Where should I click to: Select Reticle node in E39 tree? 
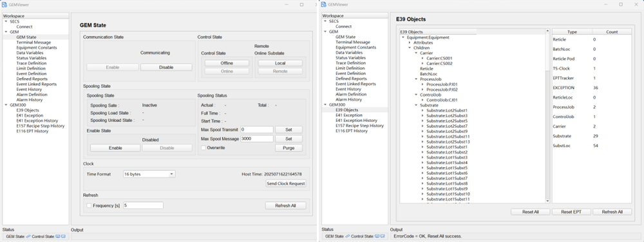pyautogui.click(x=426, y=69)
